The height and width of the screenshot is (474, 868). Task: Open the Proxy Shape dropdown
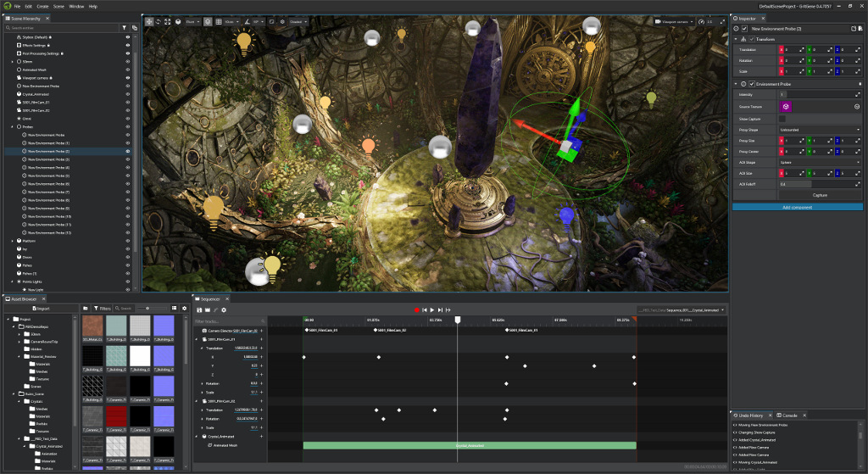(x=820, y=130)
